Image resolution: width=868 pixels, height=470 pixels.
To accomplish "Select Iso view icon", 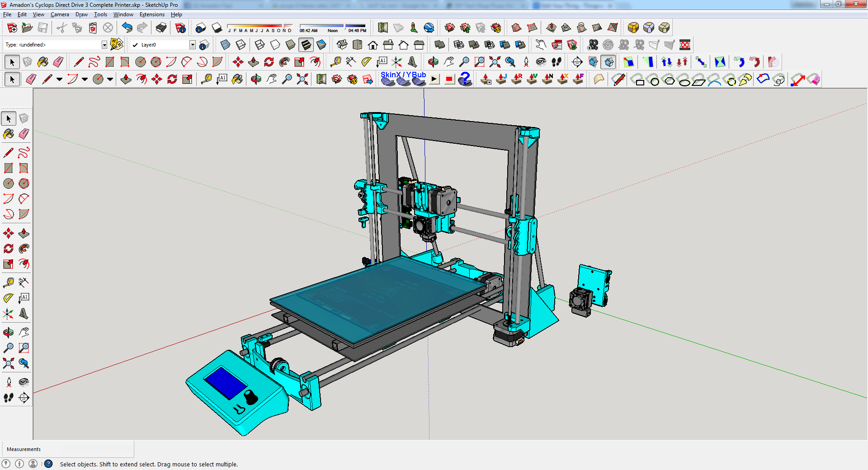I will tap(342, 45).
